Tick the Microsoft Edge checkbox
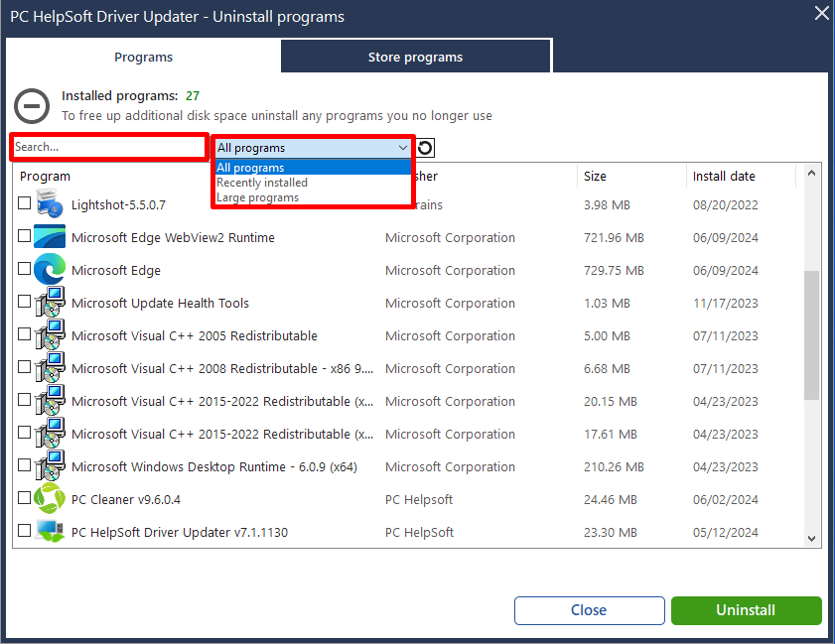The width and height of the screenshot is (835, 644). pyautogui.click(x=25, y=269)
